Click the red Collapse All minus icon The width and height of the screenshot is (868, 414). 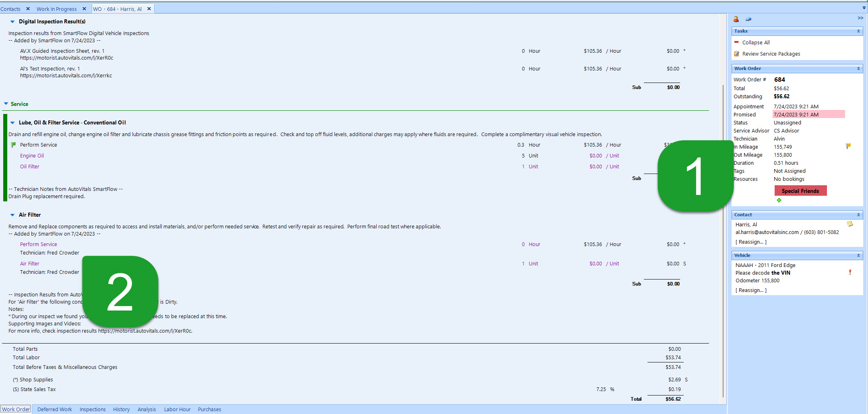[736, 42]
